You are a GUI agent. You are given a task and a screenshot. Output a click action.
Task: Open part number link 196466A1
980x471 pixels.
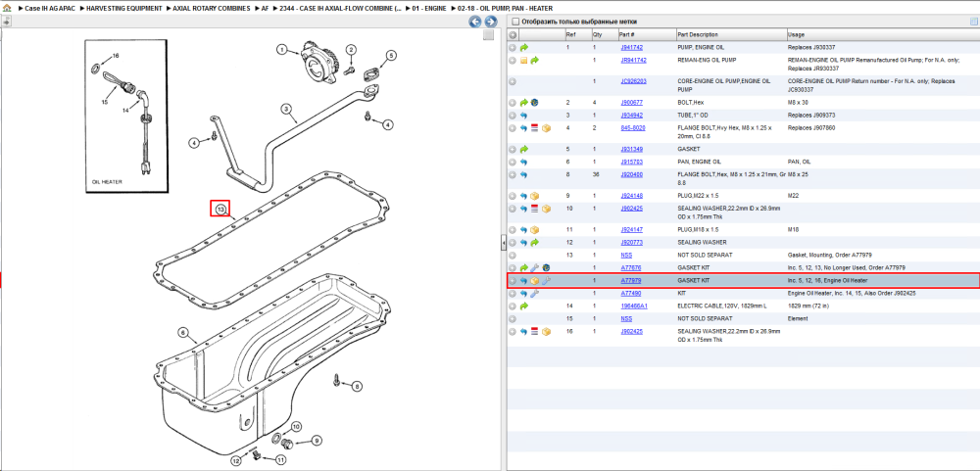(x=634, y=306)
